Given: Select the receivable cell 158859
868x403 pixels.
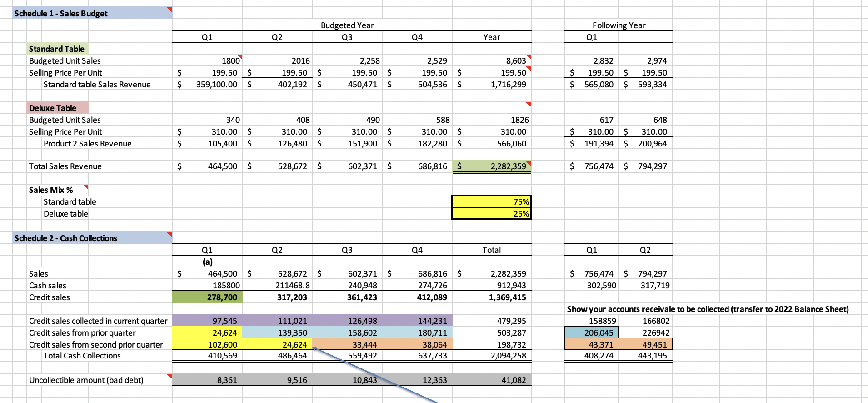Looking at the screenshot, I should tap(592, 321).
